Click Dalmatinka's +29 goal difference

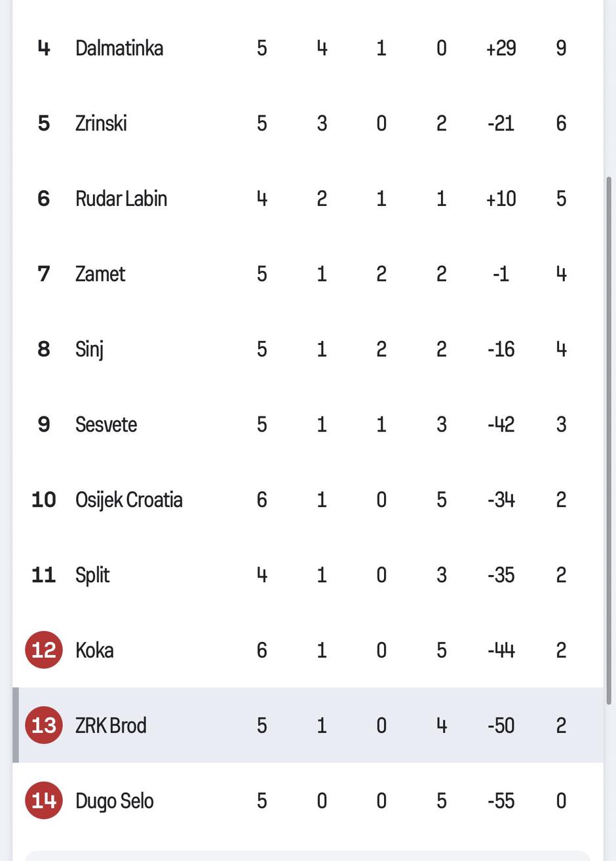tap(501, 48)
